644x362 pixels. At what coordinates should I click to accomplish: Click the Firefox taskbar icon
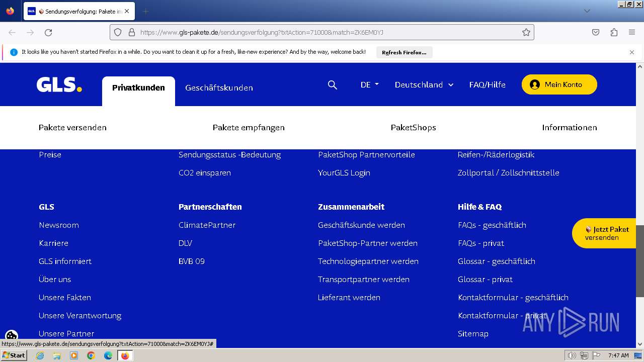tap(125, 355)
